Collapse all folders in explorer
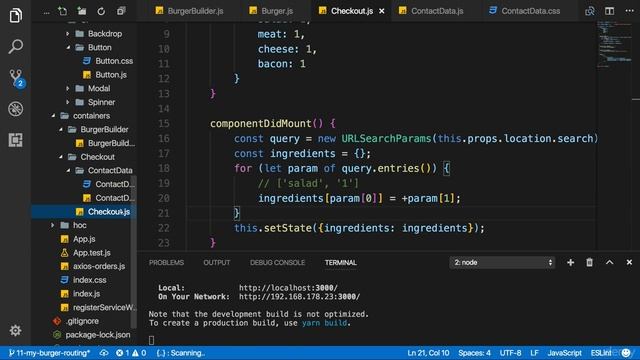Image resolution: width=640 pixels, height=360 pixels. pos(121,11)
